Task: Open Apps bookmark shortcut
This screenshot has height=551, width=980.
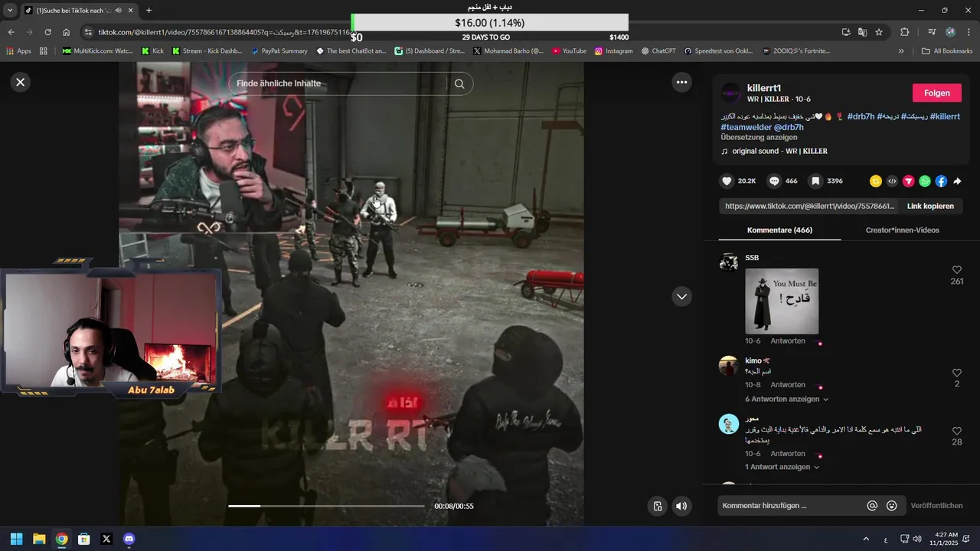Action: pos(18,51)
